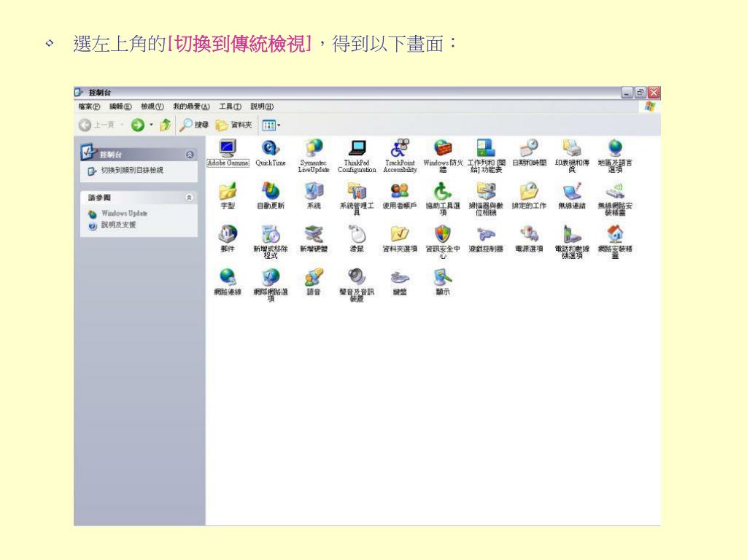Open 電源選項 power options icon
The image size is (747, 560).
529,238
